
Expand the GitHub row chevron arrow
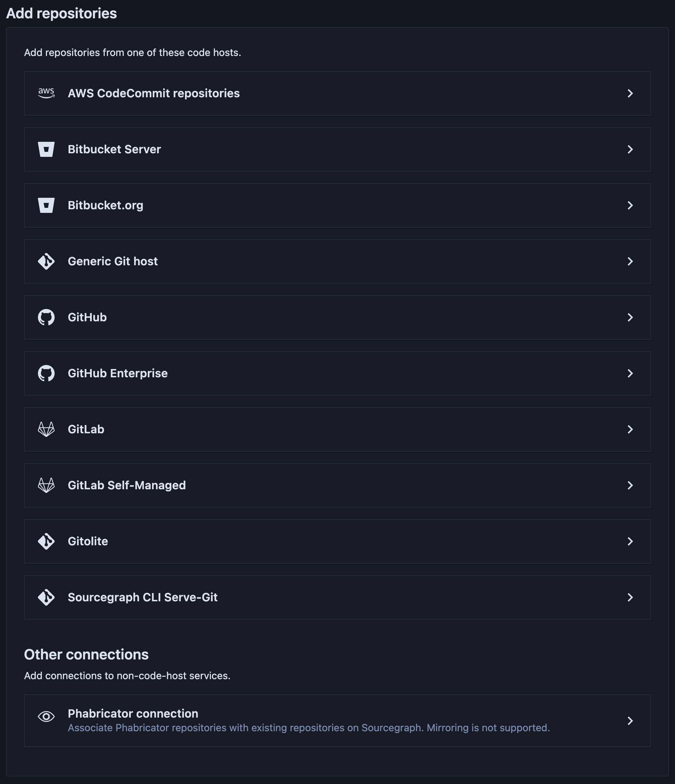630,317
